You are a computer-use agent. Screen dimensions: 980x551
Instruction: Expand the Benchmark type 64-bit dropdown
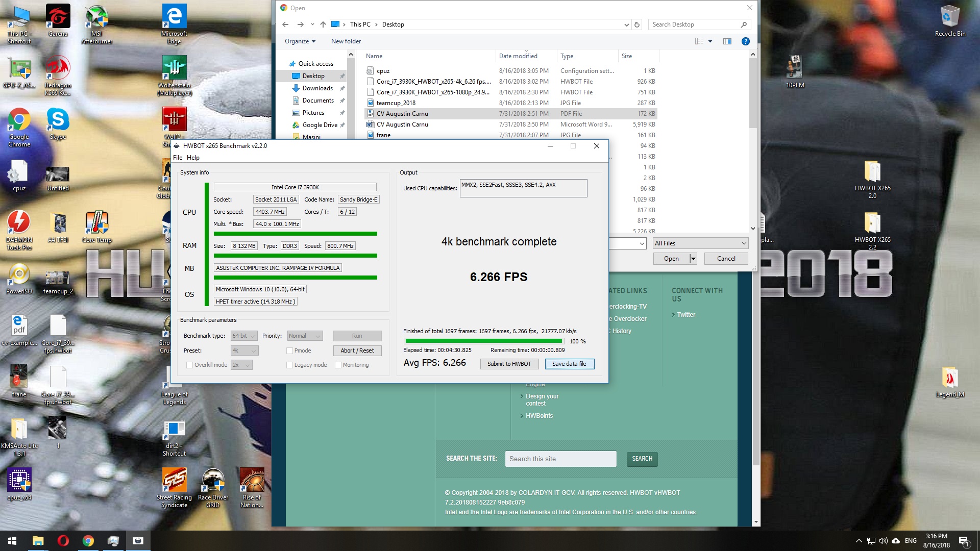tap(244, 336)
